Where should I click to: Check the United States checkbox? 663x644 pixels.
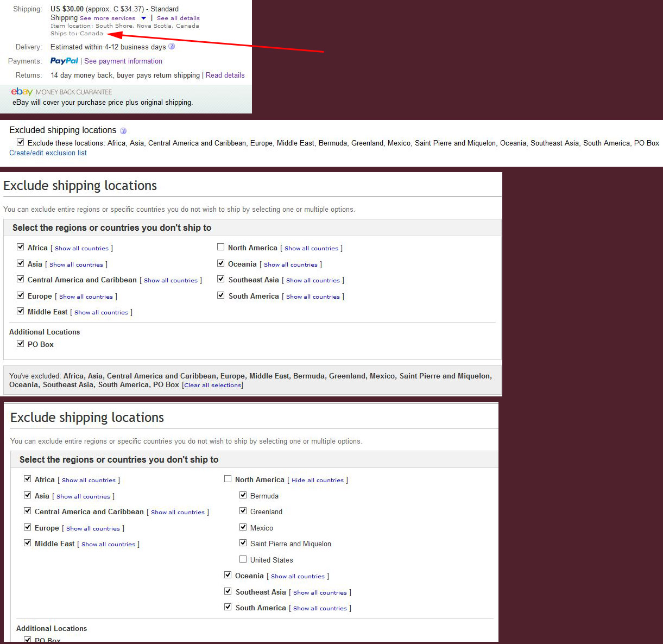pyautogui.click(x=243, y=559)
